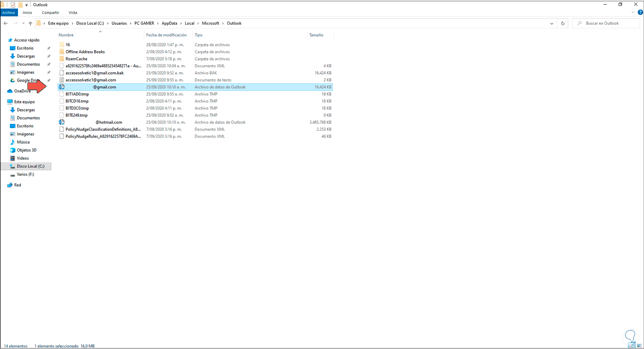The width and height of the screenshot is (644, 349).
Task: Open the Objetos 3D cube icon
Action: pyautogui.click(x=12, y=150)
